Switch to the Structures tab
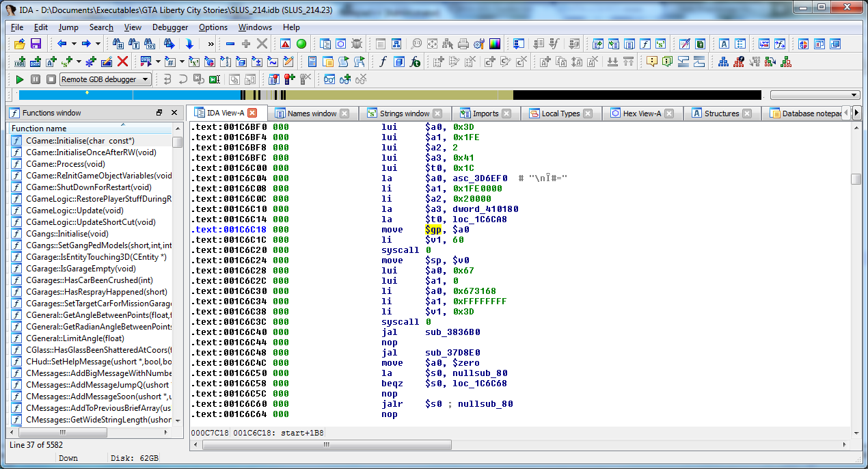Viewport: 868px width, 469px height. pos(721,113)
